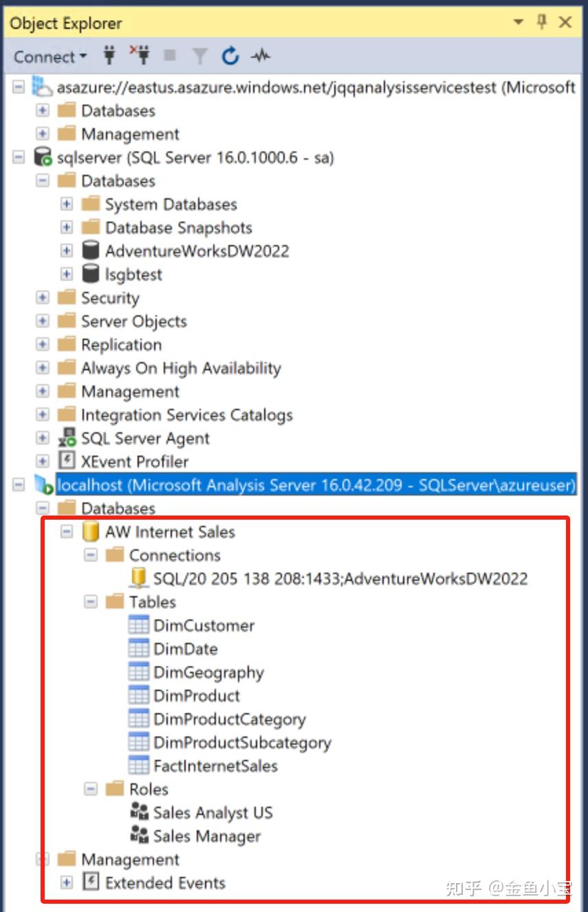
Task: Pin Object Explorer using the pushpin icon
Action: click(x=542, y=22)
